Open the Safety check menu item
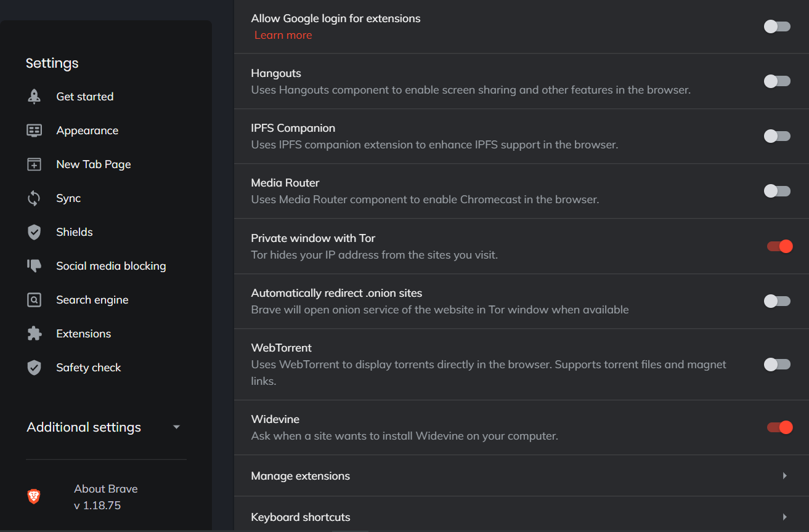 (88, 368)
